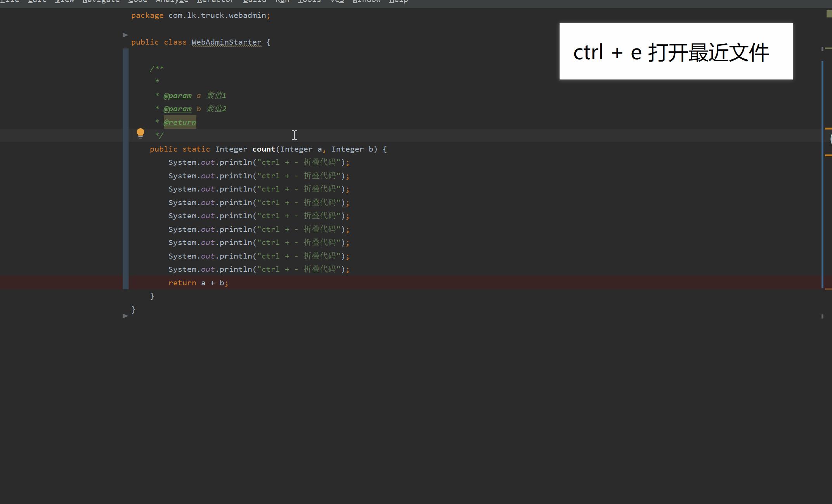
Task: Click the @return Javadoc tag
Action: [x=180, y=122]
